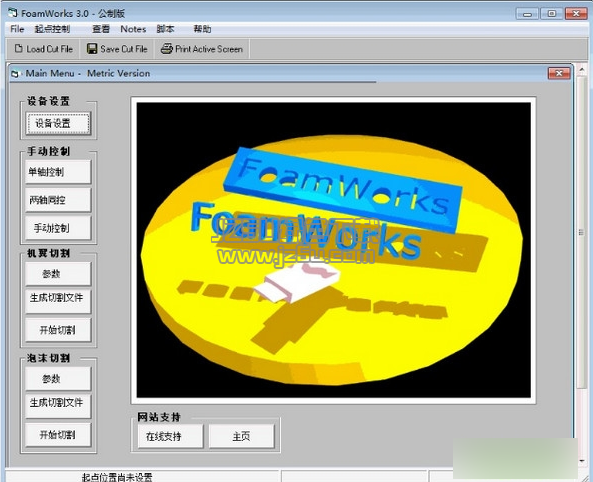Click the FoamWorks title bar app icon
The image size is (593, 482).
pos(13,13)
